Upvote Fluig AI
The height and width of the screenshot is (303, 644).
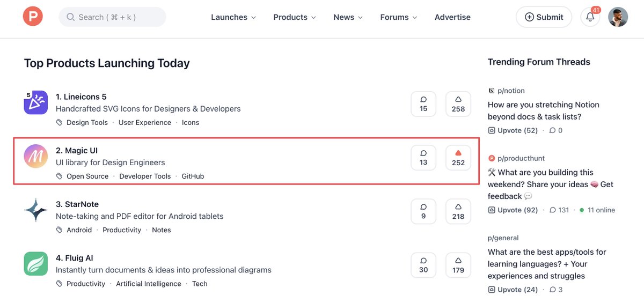pos(458,265)
